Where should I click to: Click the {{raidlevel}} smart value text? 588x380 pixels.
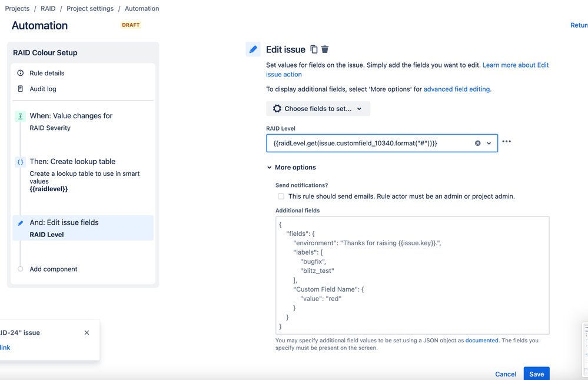49,189
